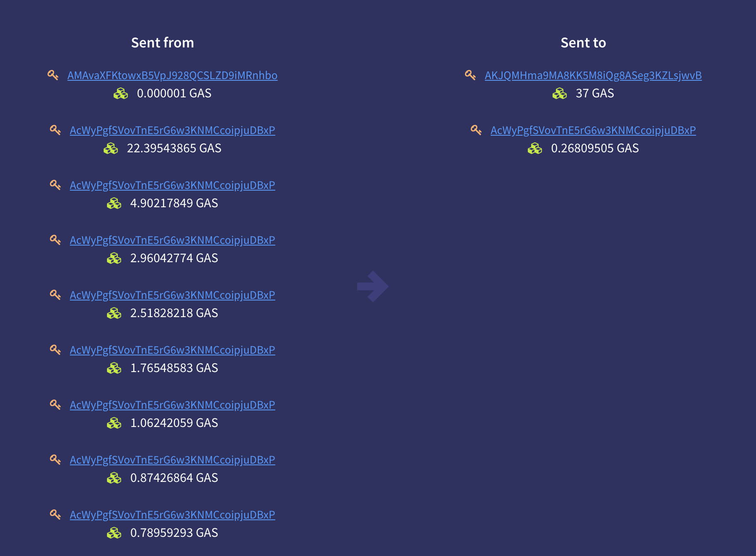Viewport: 756px width, 556px height.
Task: Click the center arrow between Sent from and Sent to
Action: click(x=373, y=286)
